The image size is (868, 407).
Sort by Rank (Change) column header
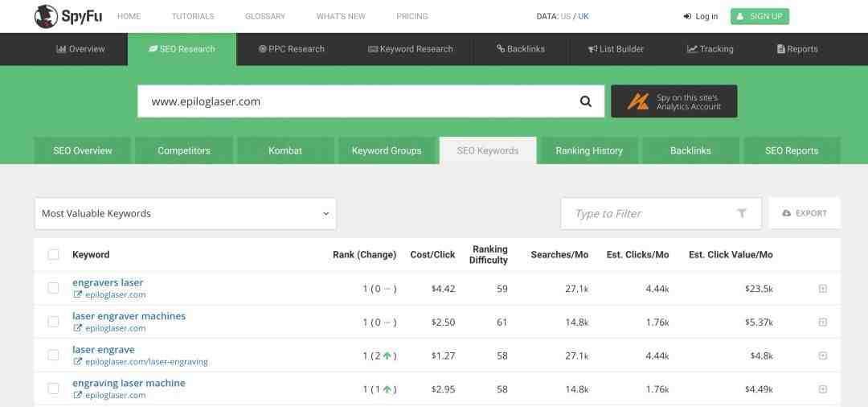364,255
